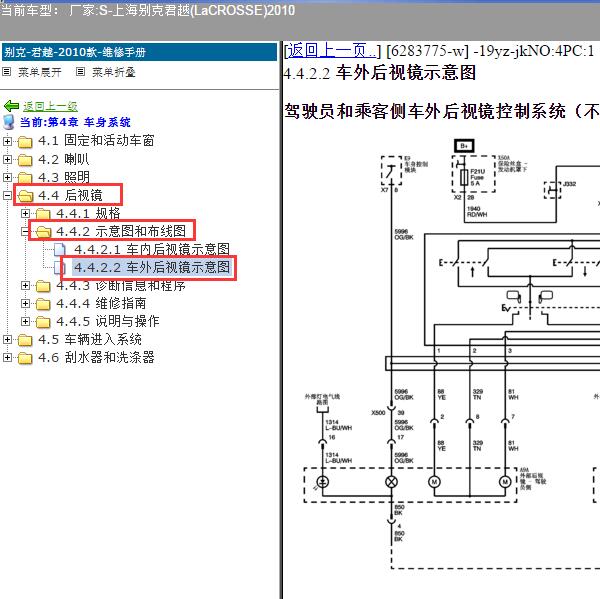
Task: Expand the 4.3 照明 node
Action: tap(7, 177)
